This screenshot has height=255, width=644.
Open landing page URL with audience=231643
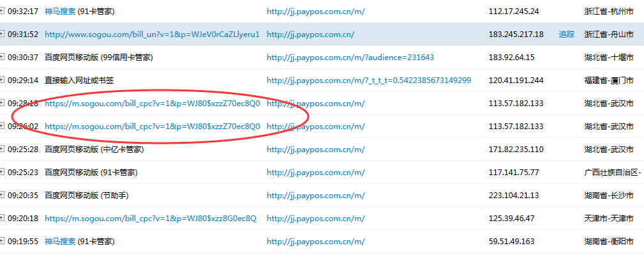[350, 58]
